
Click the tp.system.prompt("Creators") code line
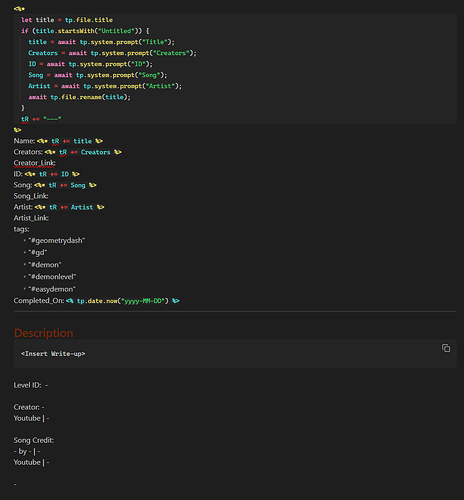(112, 53)
